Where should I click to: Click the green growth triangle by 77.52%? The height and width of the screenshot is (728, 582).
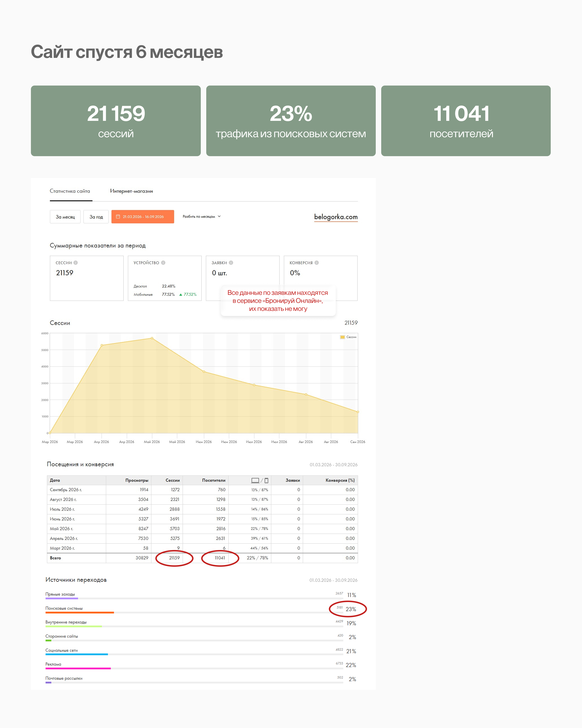point(181,294)
